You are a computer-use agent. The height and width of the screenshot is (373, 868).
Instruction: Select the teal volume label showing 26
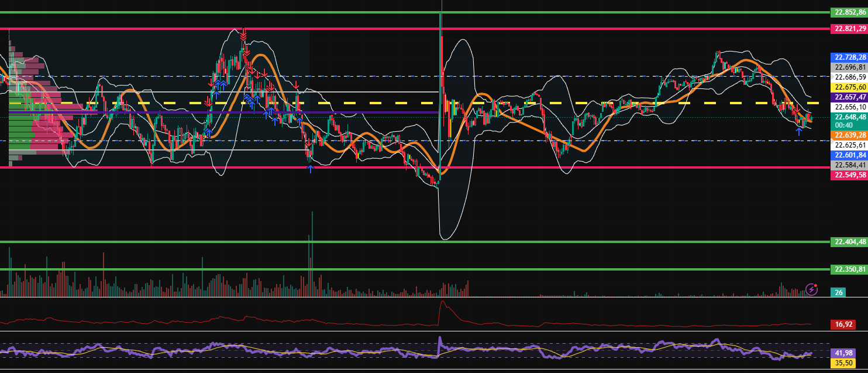(838, 291)
